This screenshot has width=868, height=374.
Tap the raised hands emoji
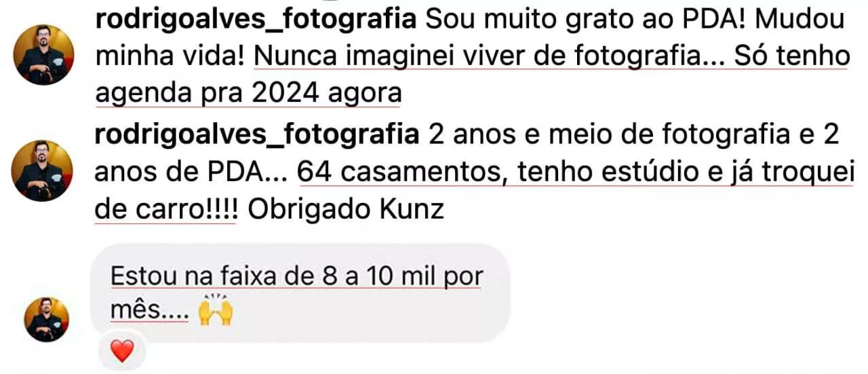coord(215,312)
